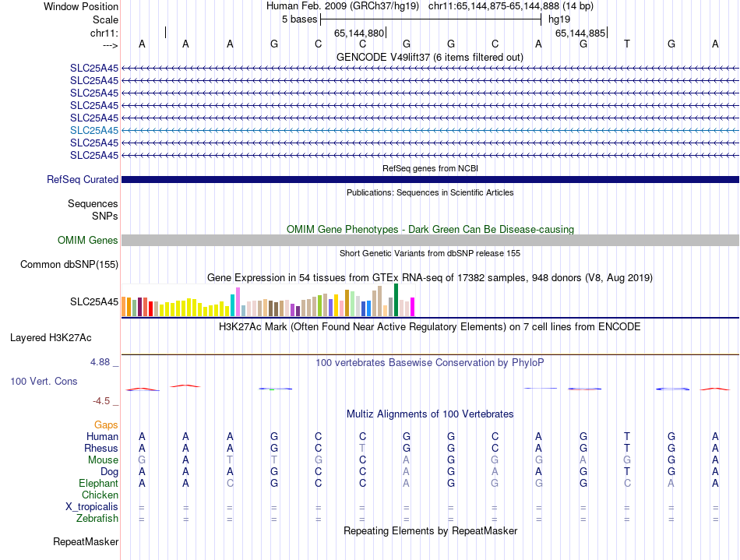Viewport: 740px width, 560px height.
Task: Select the X_tropicalis species row label
Action: pos(92,506)
